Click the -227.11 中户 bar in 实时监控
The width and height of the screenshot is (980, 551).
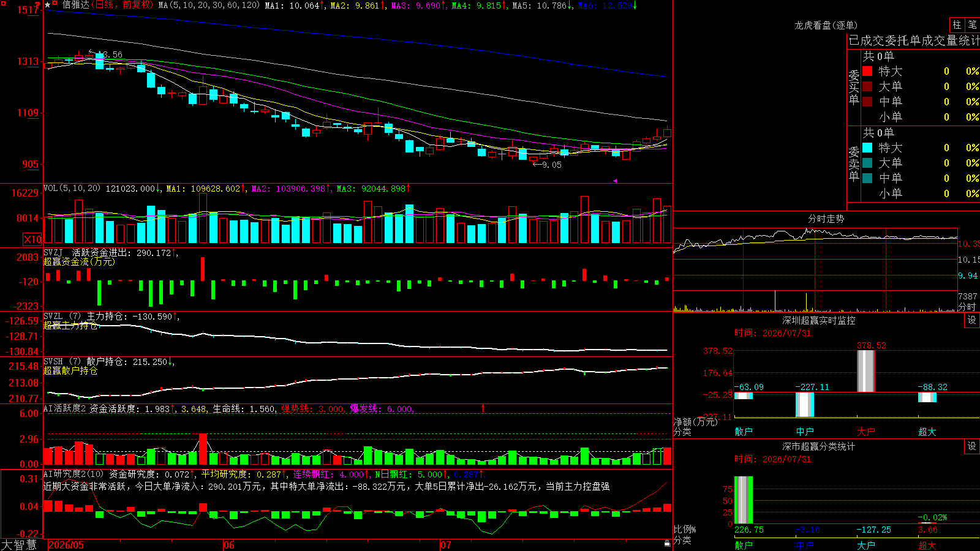804,405
